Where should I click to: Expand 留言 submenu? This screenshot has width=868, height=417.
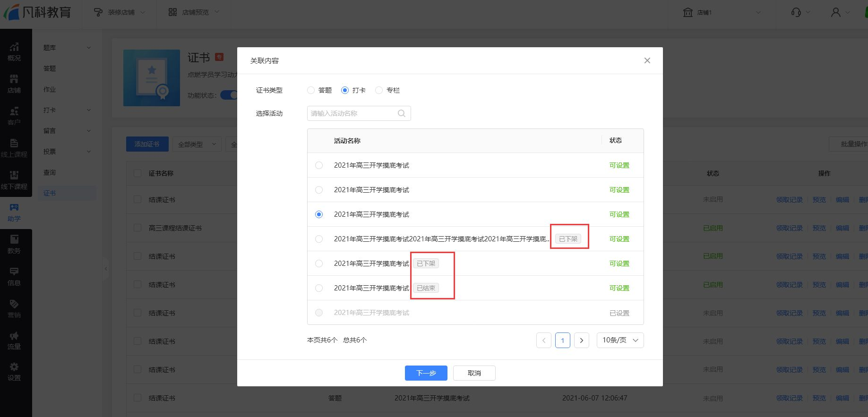pyautogui.click(x=89, y=131)
